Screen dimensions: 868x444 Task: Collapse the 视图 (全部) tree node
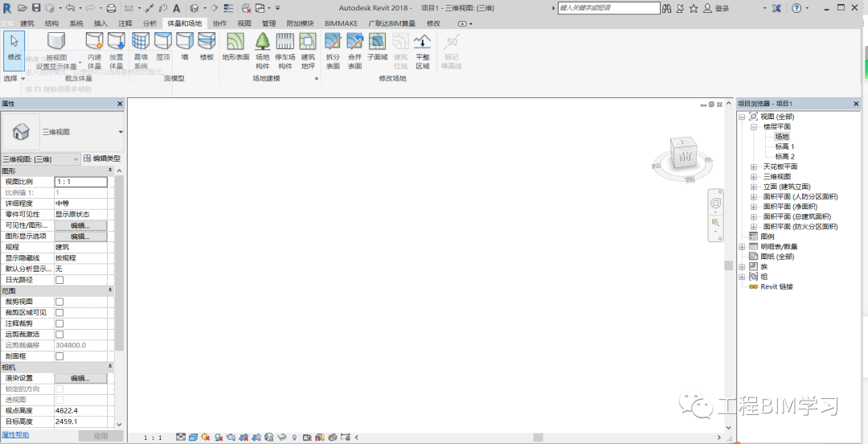(x=742, y=117)
